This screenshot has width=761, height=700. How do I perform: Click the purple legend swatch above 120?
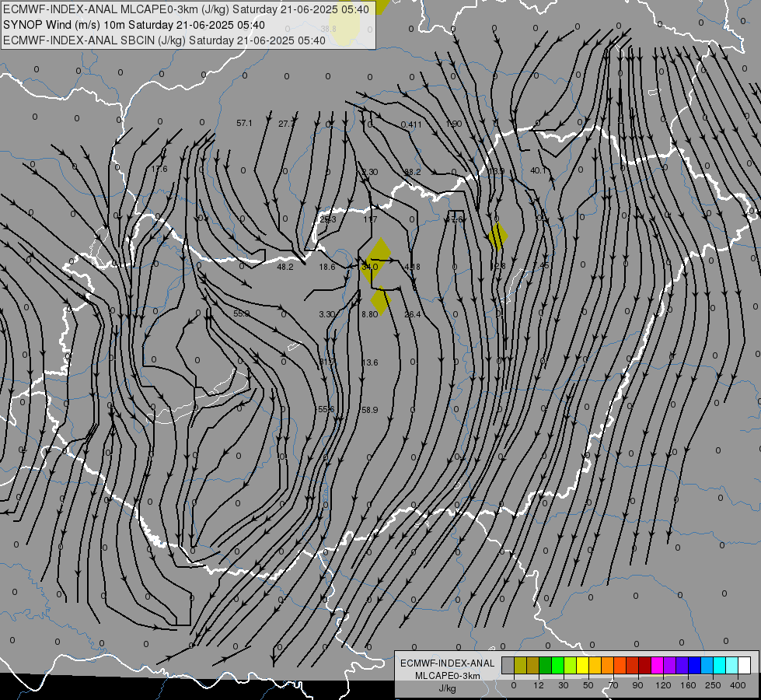pos(670,665)
